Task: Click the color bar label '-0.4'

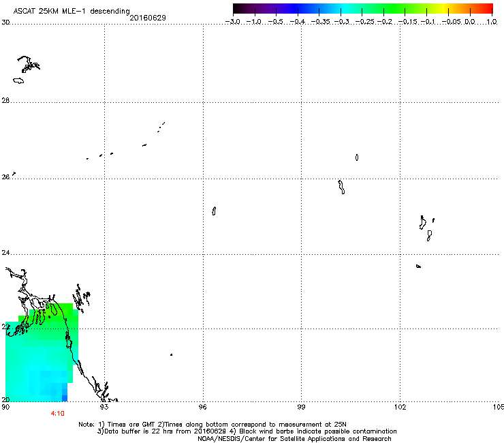Action: (x=298, y=22)
